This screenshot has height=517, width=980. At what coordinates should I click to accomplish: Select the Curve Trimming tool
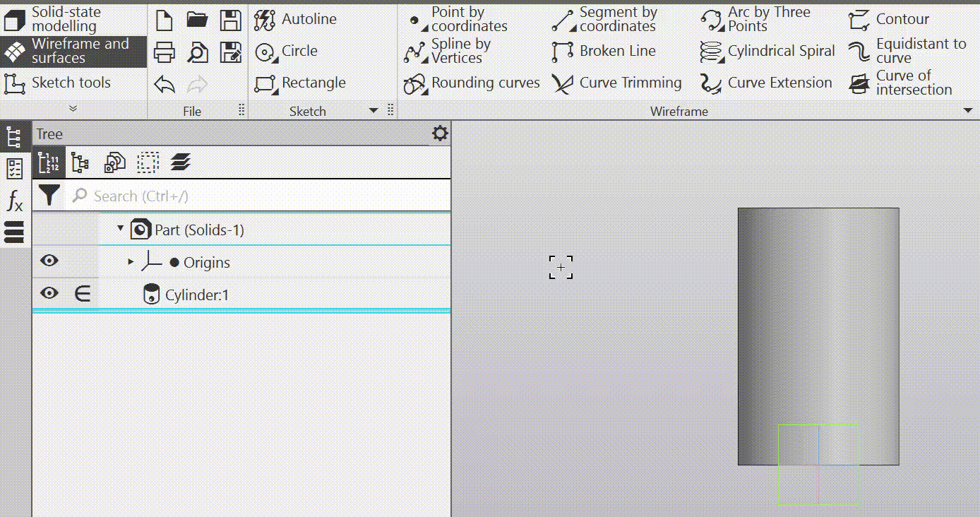click(x=617, y=83)
